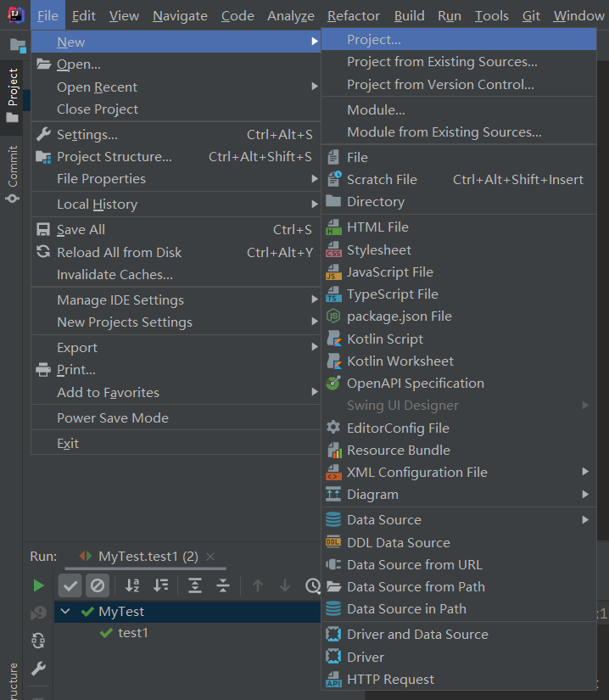609x700 pixels.
Task: Click the Save All floppy disk icon
Action: (x=43, y=229)
